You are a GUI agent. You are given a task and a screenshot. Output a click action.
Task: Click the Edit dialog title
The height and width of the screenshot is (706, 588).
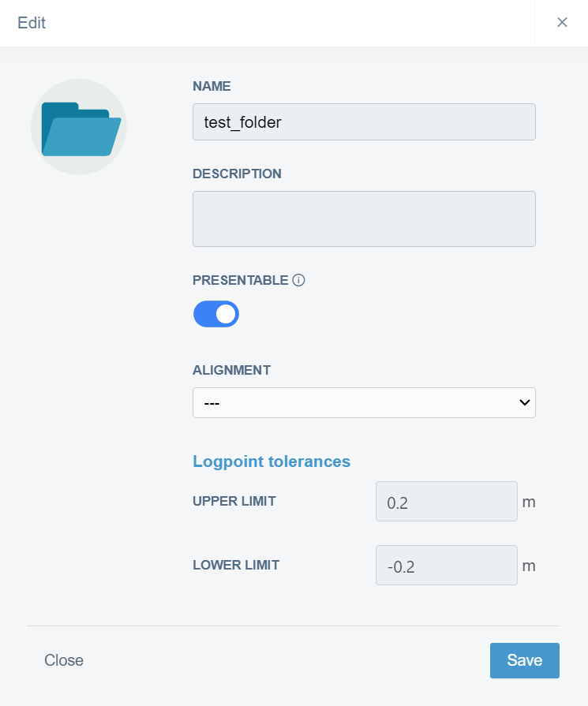[32, 23]
